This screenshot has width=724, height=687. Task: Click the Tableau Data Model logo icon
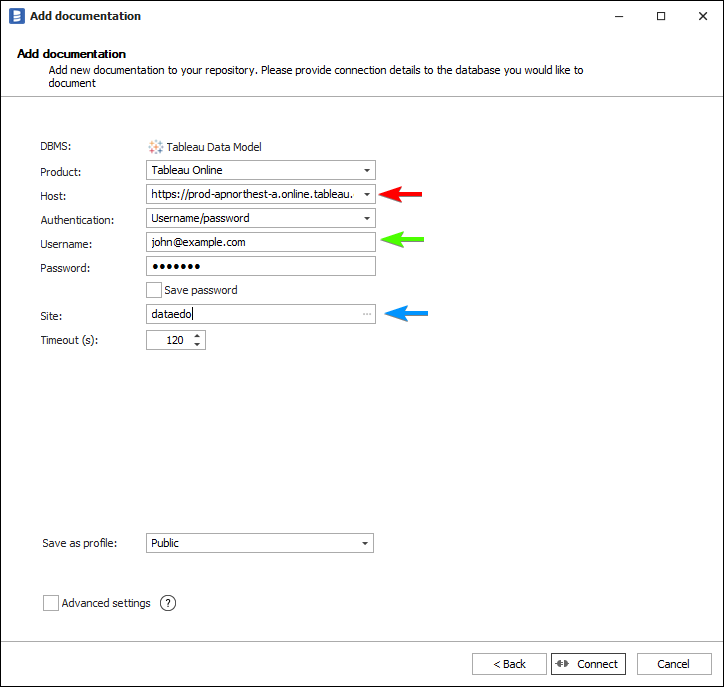[155, 147]
